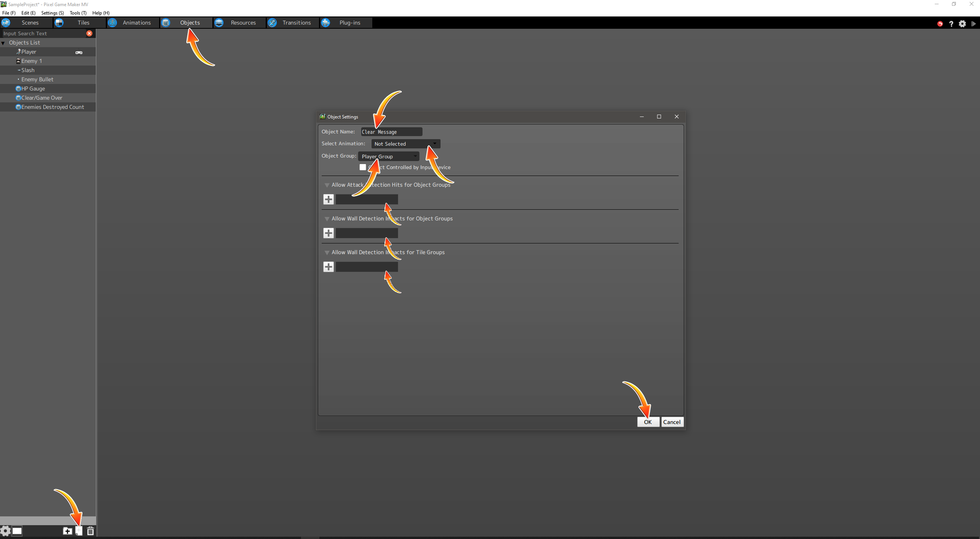Confirm Object Settings with OK button
This screenshot has width=980, height=539.
tap(648, 422)
